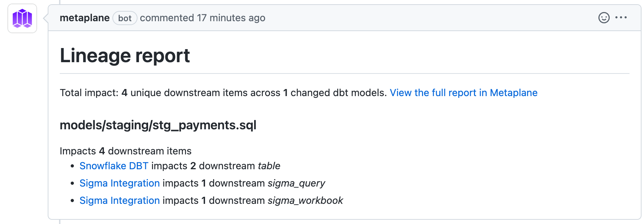Click the italic 'sigma_query' text
644x224 pixels.
[296, 183]
